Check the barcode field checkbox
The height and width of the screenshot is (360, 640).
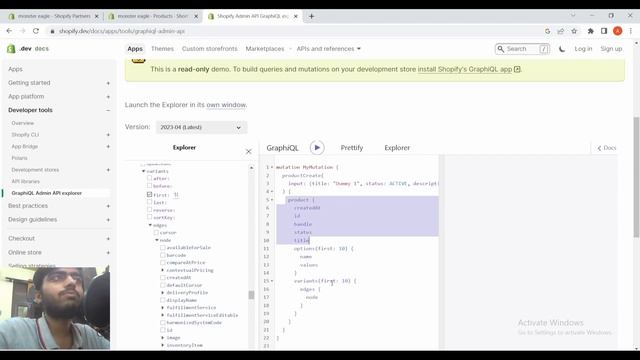tap(162, 255)
